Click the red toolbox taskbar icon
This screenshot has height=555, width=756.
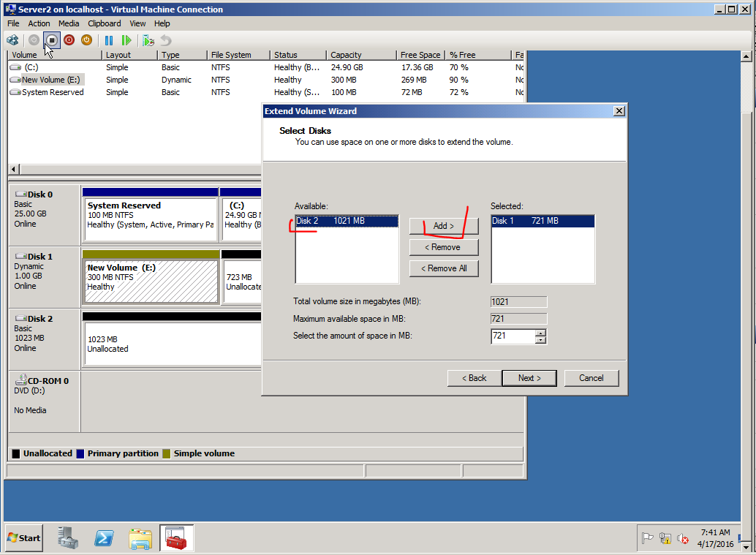click(176, 538)
